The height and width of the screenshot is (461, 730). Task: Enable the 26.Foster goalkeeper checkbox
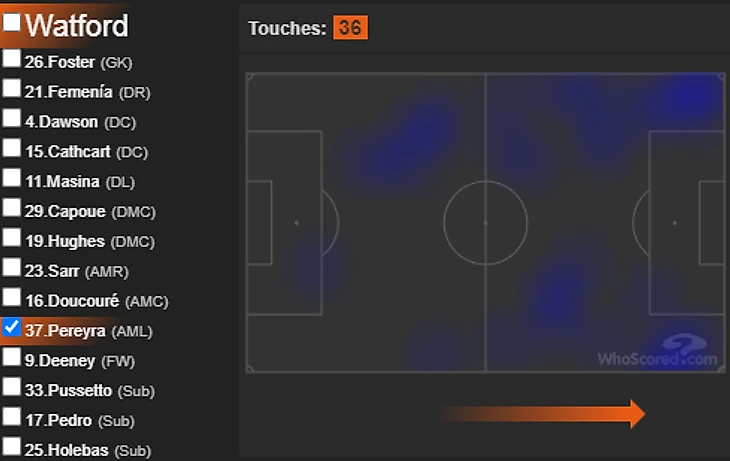[11, 59]
